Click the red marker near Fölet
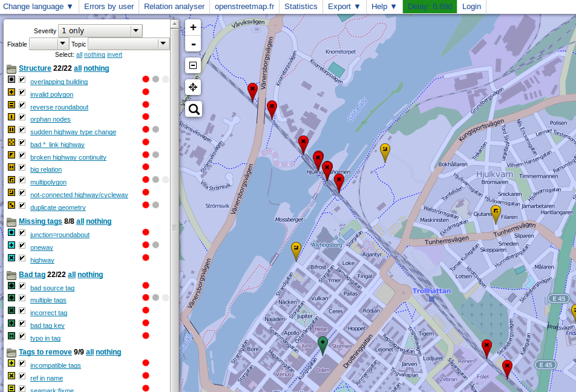The height and width of the screenshot is (392, 576). (507, 367)
